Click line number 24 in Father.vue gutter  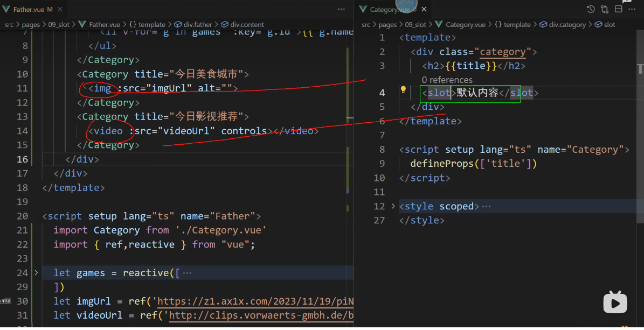(22, 273)
